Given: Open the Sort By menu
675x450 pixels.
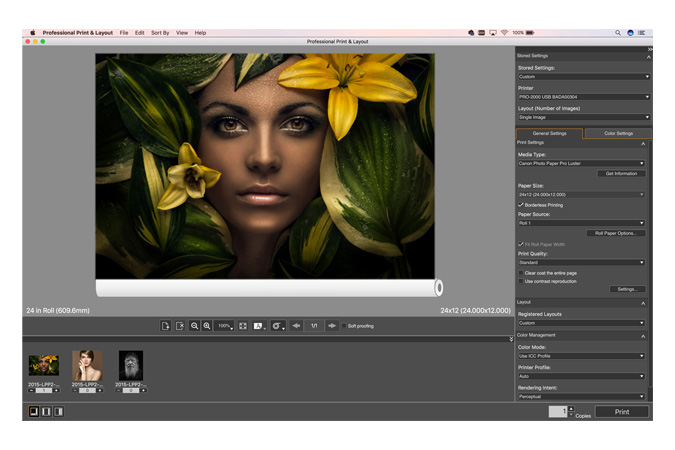Looking at the screenshot, I should tap(160, 33).
